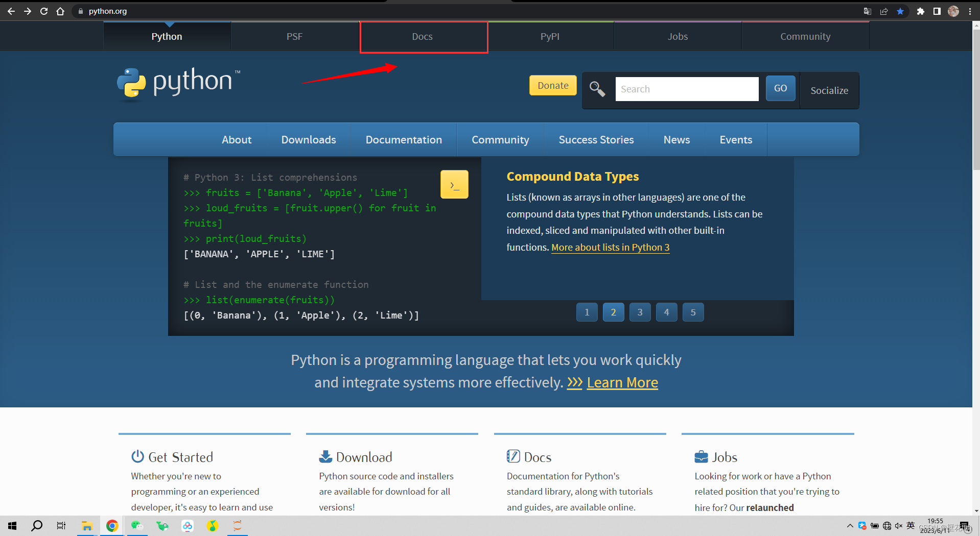Open the browser side panel
980x536 pixels.
click(x=937, y=11)
